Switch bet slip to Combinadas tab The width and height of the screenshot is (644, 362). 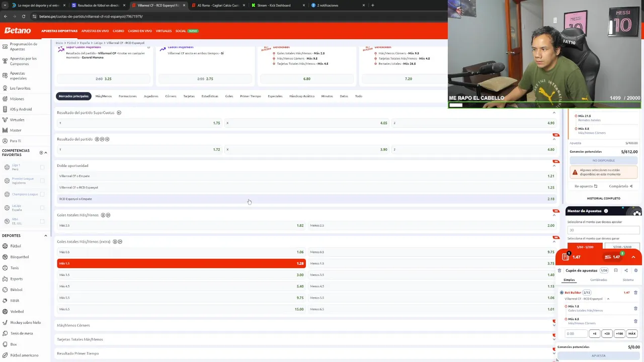[x=599, y=280]
